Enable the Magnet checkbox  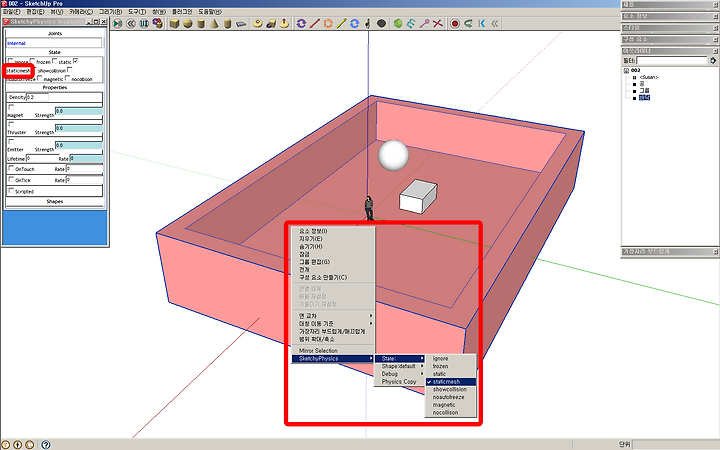[x=11, y=107]
